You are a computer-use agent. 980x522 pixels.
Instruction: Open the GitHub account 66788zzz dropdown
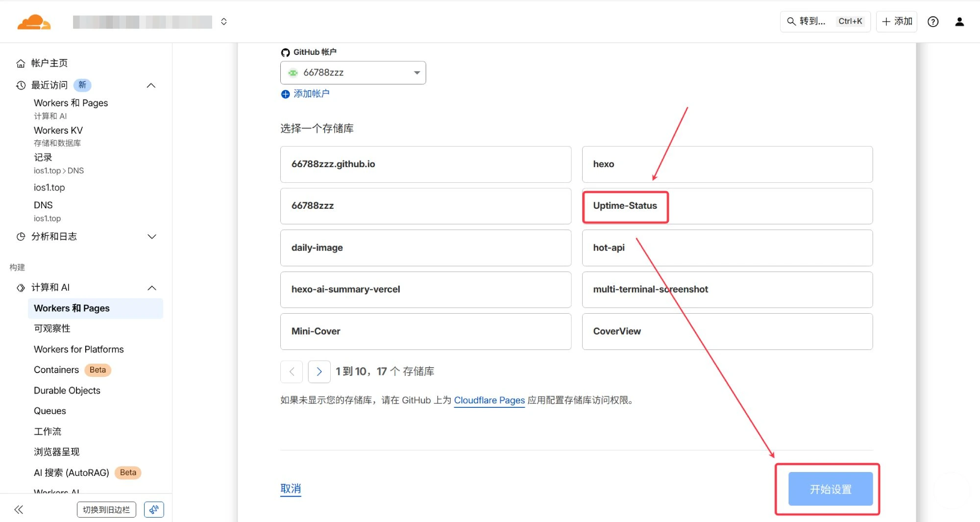pos(353,73)
